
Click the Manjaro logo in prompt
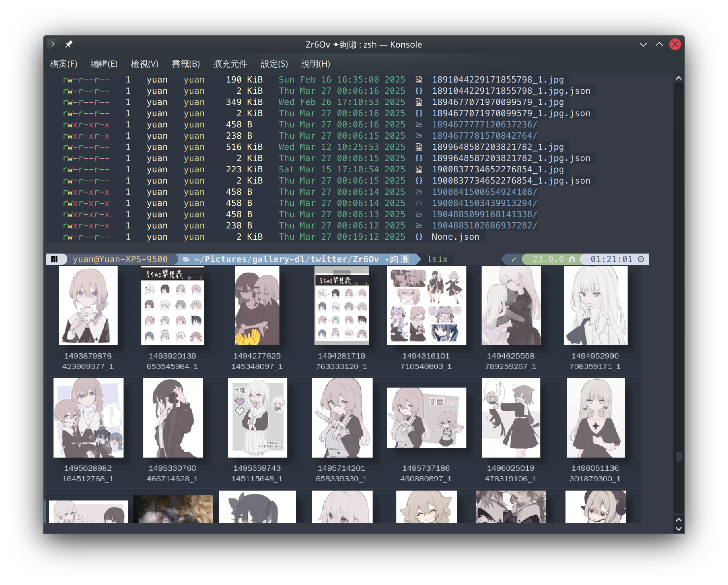(x=55, y=259)
